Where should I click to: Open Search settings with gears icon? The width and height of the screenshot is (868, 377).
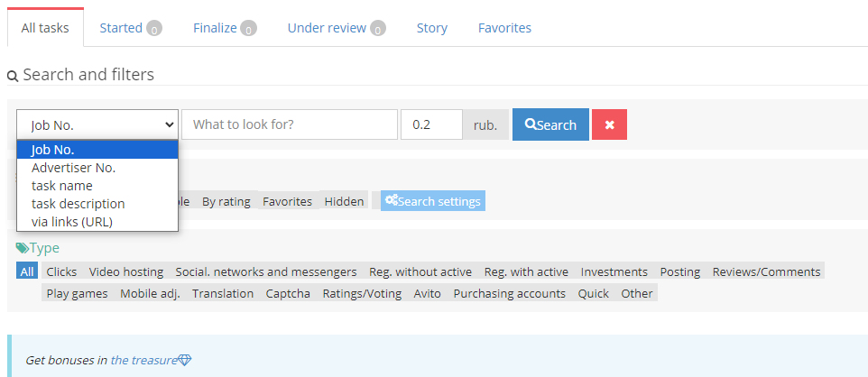(433, 201)
